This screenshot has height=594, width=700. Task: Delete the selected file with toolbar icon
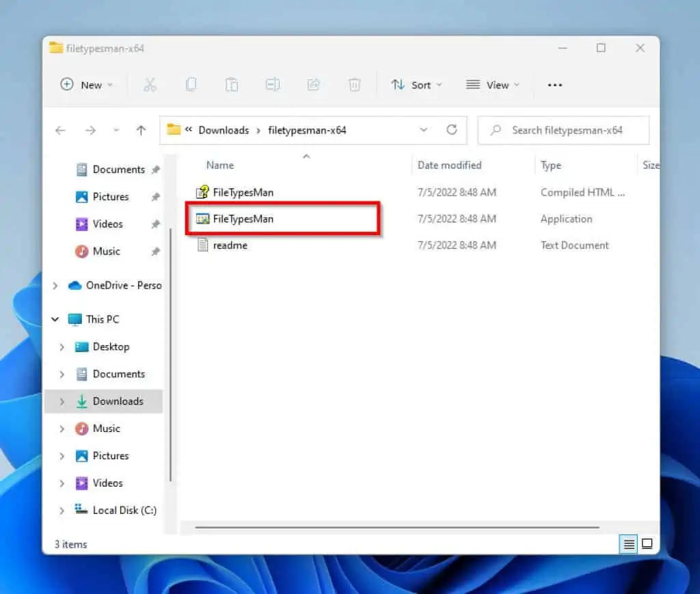(354, 84)
